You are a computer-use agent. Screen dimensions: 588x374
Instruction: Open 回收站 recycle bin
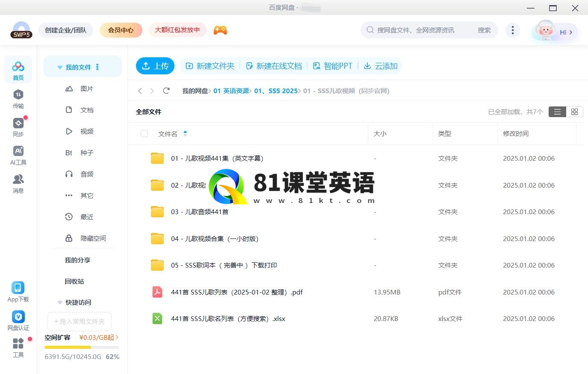74,281
